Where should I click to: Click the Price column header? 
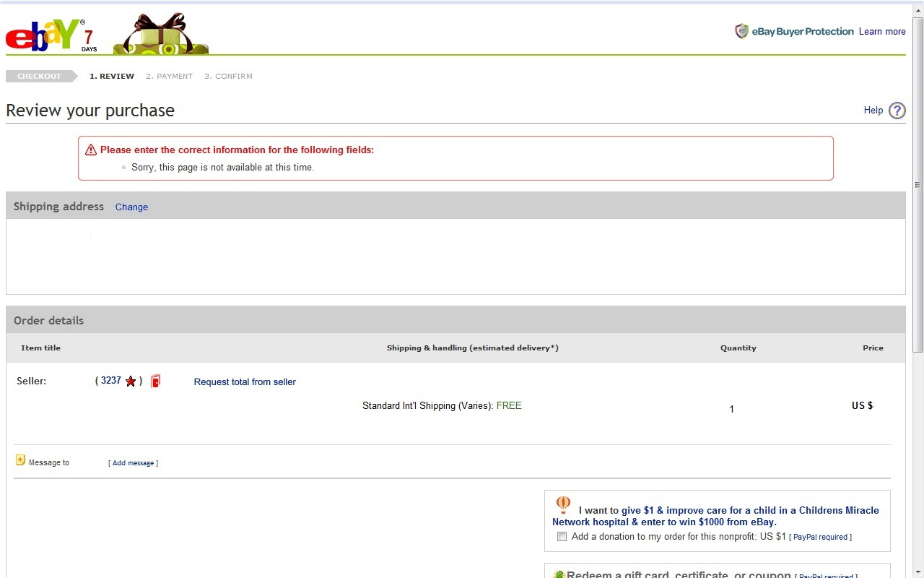(x=873, y=348)
